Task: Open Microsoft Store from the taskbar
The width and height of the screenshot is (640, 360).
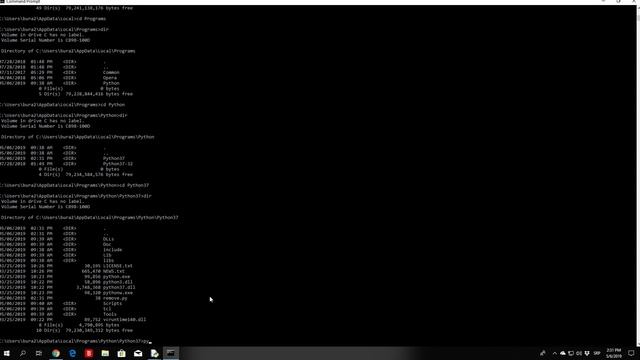Action: pyautogui.click(x=122, y=353)
